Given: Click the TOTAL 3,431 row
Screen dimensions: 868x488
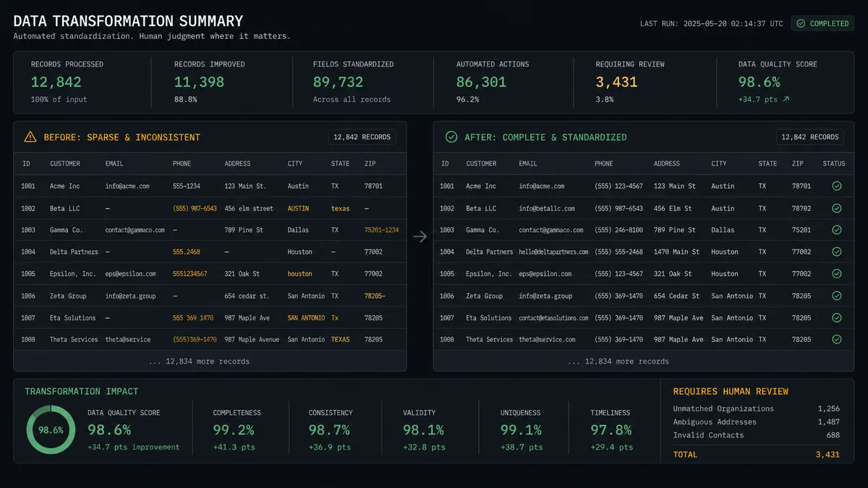Looking at the screenshot, I should tap(757, 454).
